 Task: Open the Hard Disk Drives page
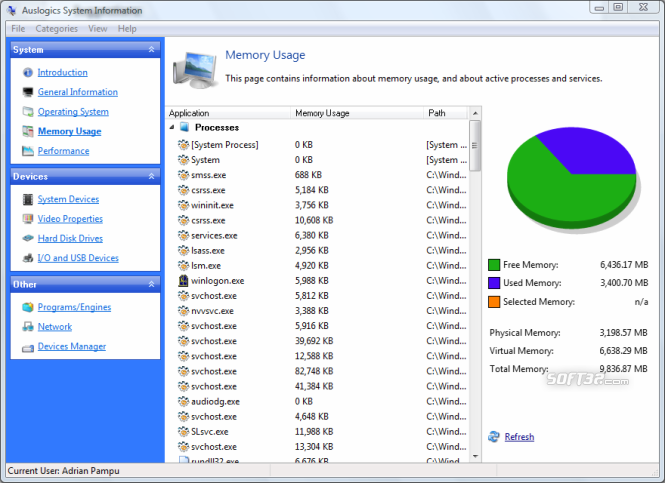pos(70,238)
